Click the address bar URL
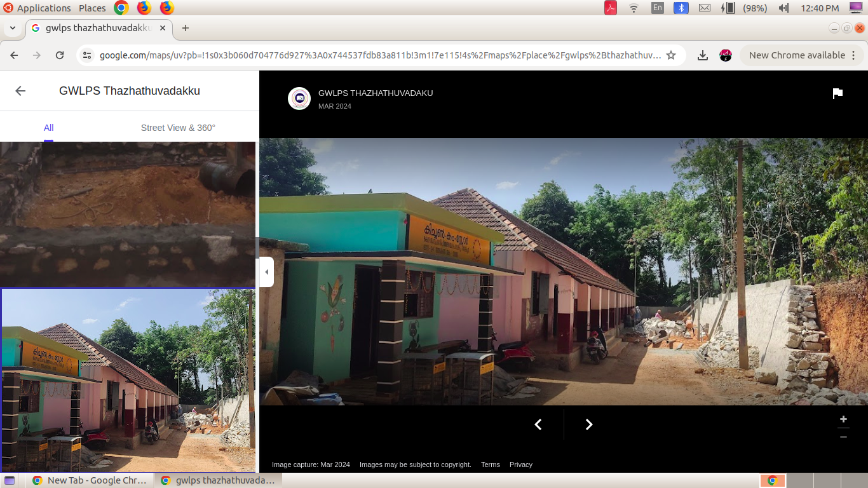This screenshot has height=488, width=868. pos(380,55)
